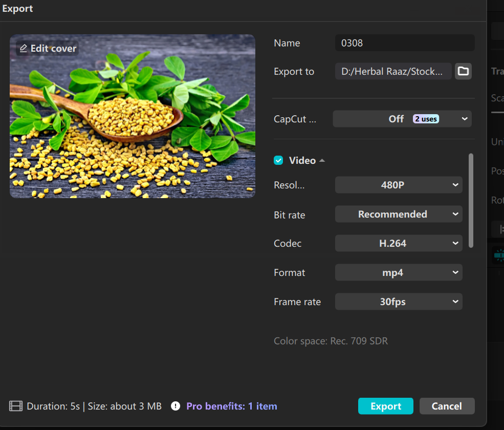Open the Frame rate 30fps dropdown
This screenshot has width=504, height=430.
tap(399, 302)
